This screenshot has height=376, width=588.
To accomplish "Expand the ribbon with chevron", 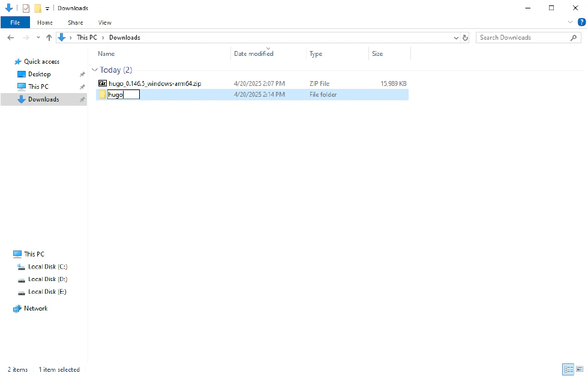I will pos(570,22).
